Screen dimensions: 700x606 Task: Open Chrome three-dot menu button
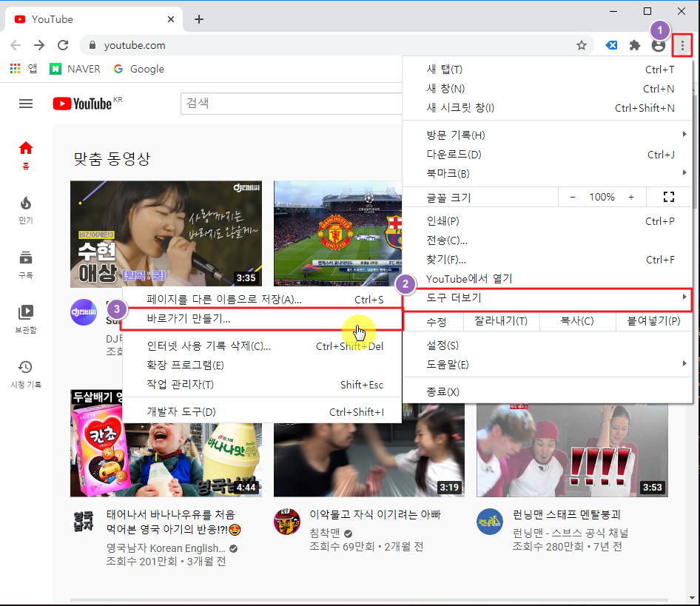(x=682, y=45)
